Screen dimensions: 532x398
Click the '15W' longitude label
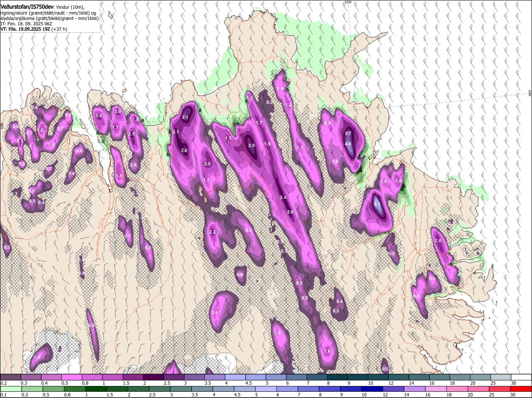347,2
